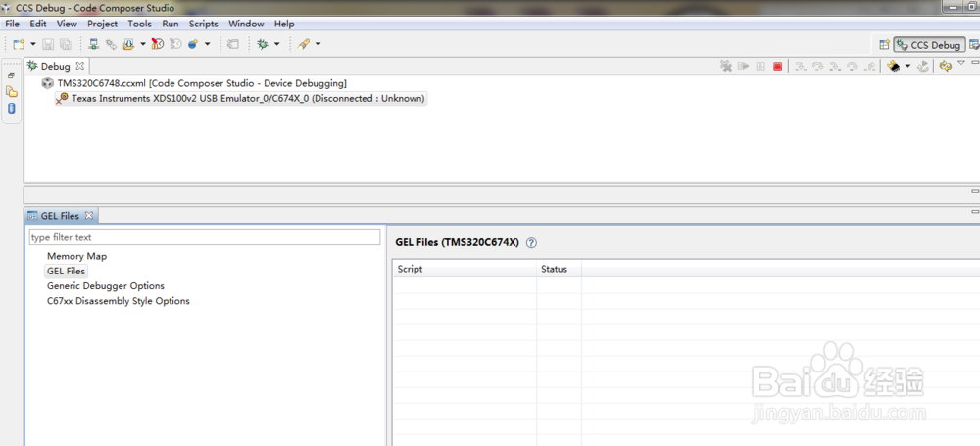Expand the CPU Reset dropdown arrow
The height and width of the screenshot is (446, 980).
click(907, 66)
